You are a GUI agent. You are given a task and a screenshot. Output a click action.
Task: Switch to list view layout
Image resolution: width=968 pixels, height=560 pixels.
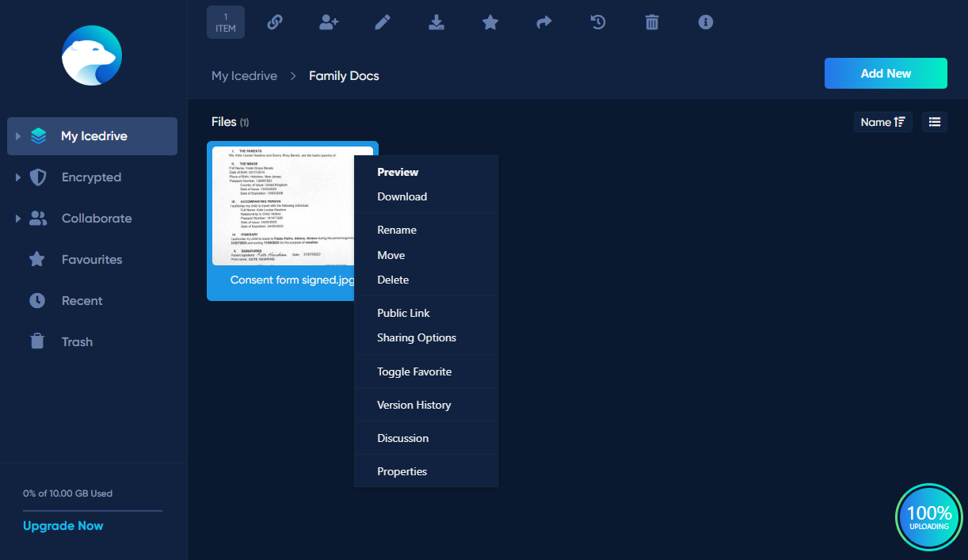pyautogui.click(x=934, y=121)
